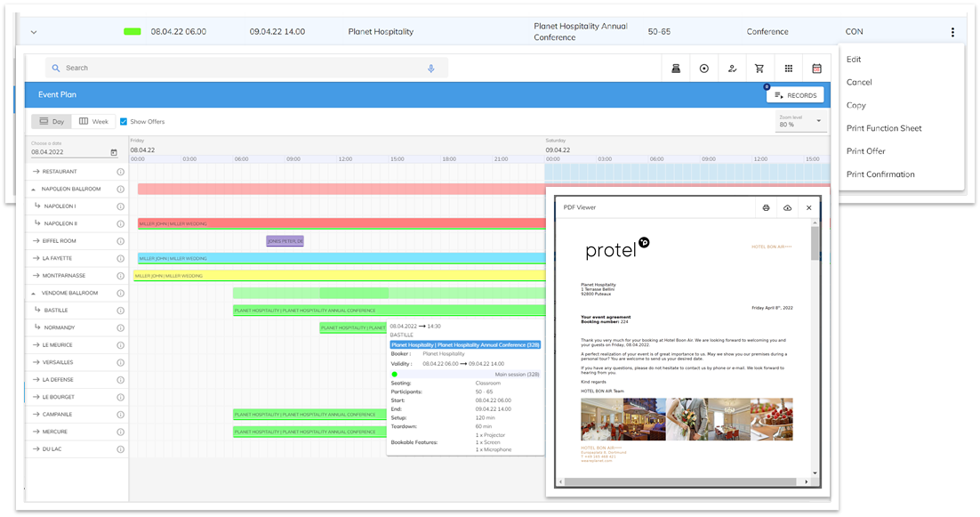
Task: Click info icon for NAPOLEON I
Action: point(121,206)
